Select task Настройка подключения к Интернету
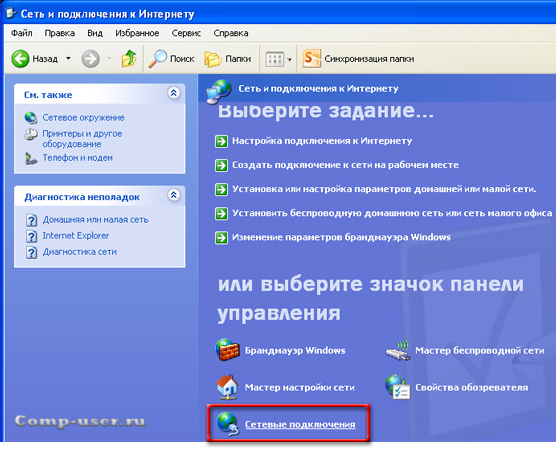The height and width of the screenshot is (451, 556). pos(322,141)
